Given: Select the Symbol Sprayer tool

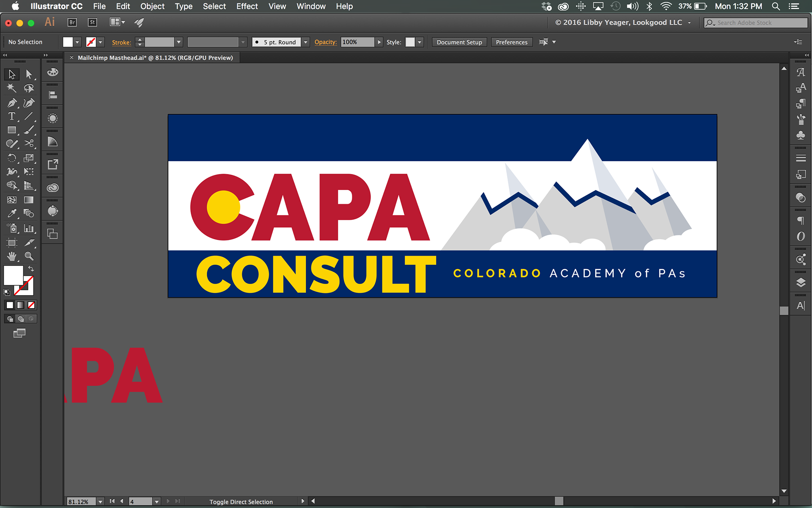Looking at the screenshot, I should [x=12, y=228].
